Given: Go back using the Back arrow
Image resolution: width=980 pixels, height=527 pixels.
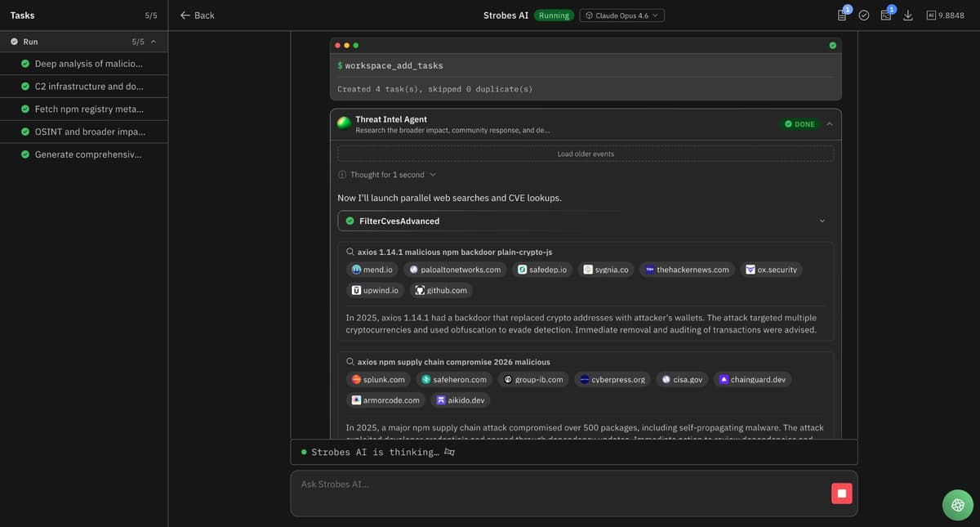Looking at the screenshot, I should point(197,16).
